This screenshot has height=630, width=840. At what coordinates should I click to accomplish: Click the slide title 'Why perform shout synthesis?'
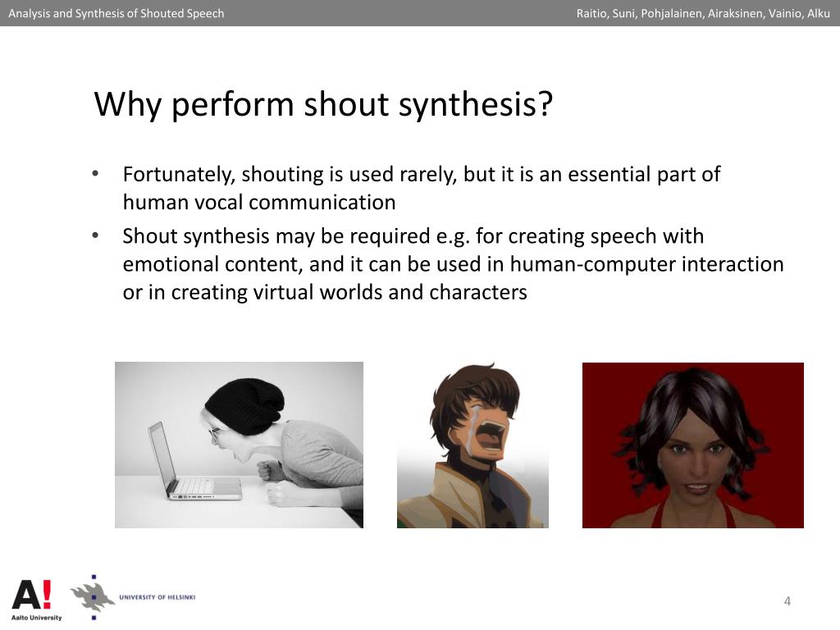click(323, 104)
